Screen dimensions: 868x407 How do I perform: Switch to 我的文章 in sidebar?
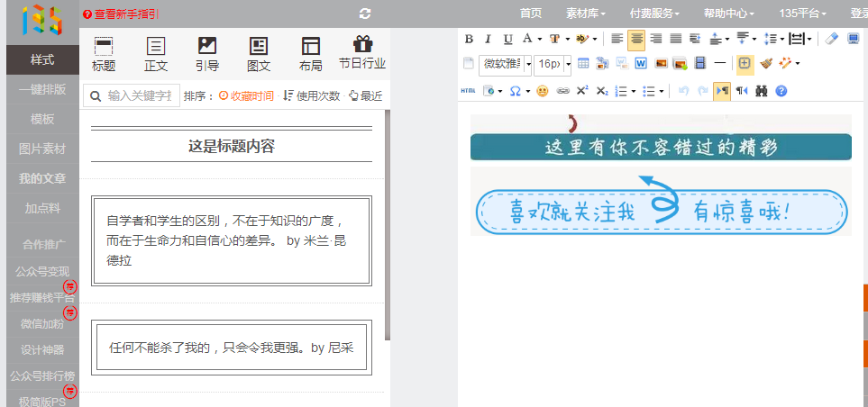click(x=42, y=178)
